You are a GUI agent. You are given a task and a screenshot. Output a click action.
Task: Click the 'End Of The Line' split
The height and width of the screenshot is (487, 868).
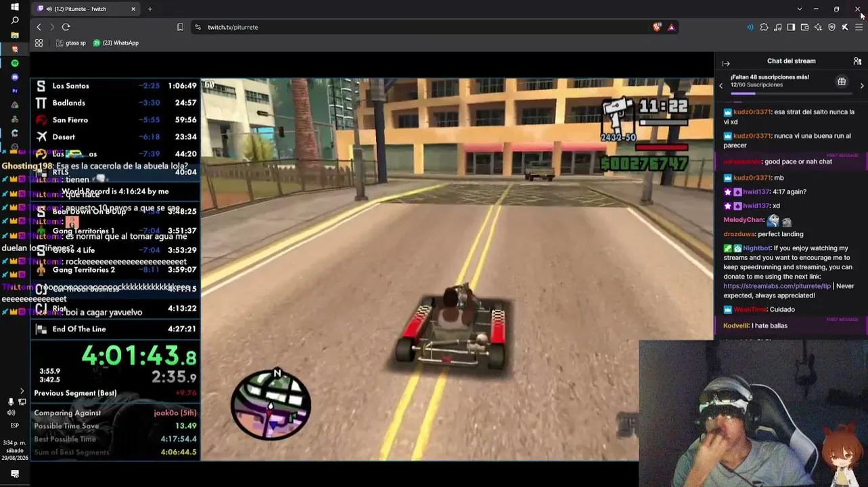click(115, 329)
